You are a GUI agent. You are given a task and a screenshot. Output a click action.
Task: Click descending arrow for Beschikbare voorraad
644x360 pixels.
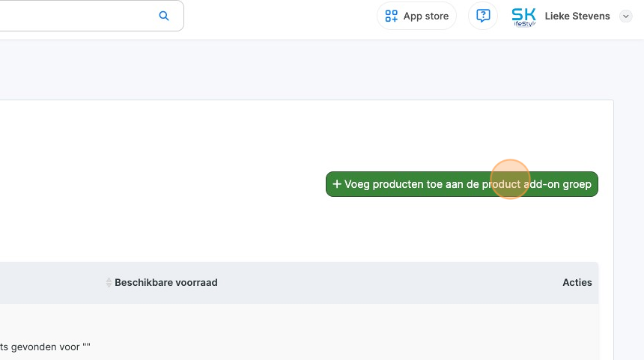pos(109,286)
